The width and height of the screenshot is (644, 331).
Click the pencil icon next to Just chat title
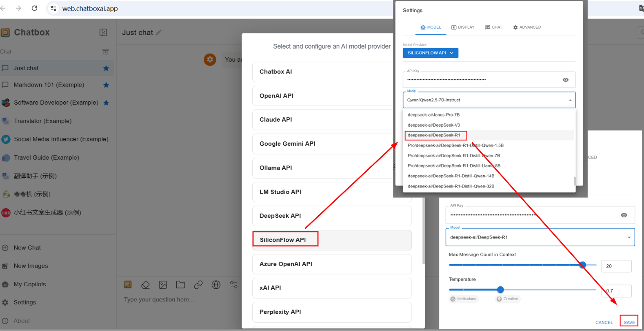point(159,33)
